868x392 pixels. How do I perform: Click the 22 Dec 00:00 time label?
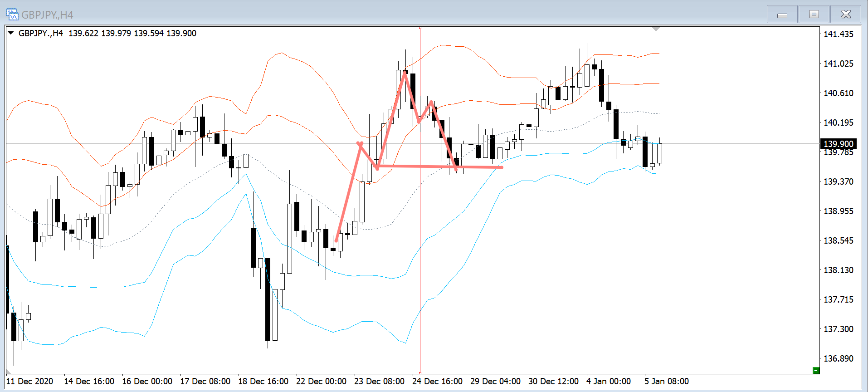point(321,381)
